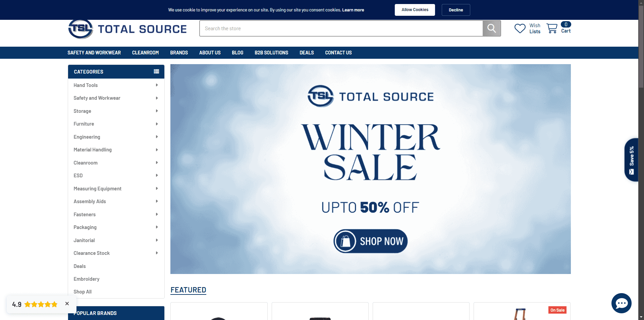Expand Material Handling category arrow
This screenshot has height=320, width=644.
(x=157, y=150)
